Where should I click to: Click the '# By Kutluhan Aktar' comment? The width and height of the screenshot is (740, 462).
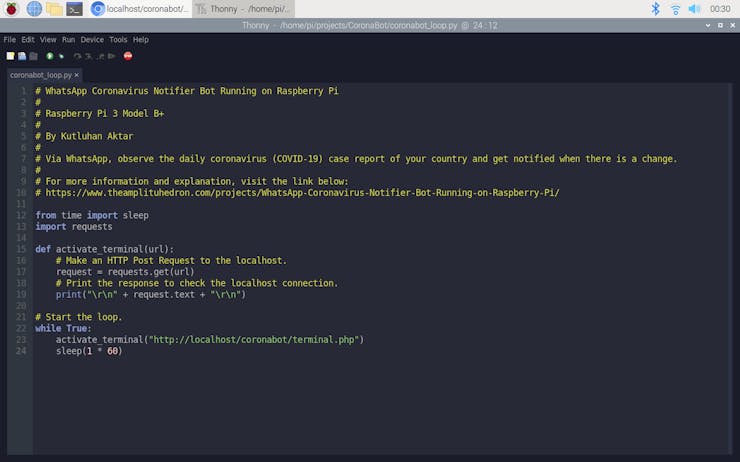tap(84, 136)
